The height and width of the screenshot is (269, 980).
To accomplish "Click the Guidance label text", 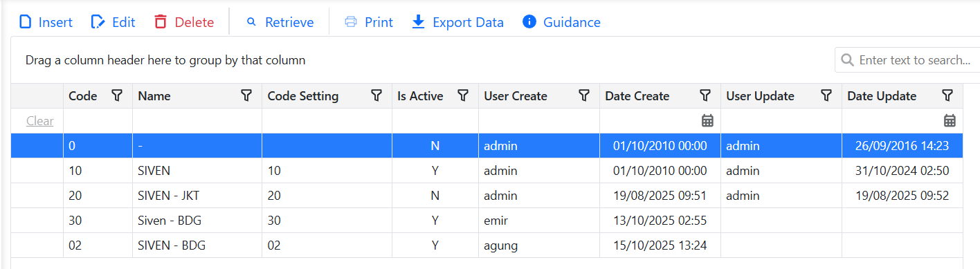I will pos(572,22).
